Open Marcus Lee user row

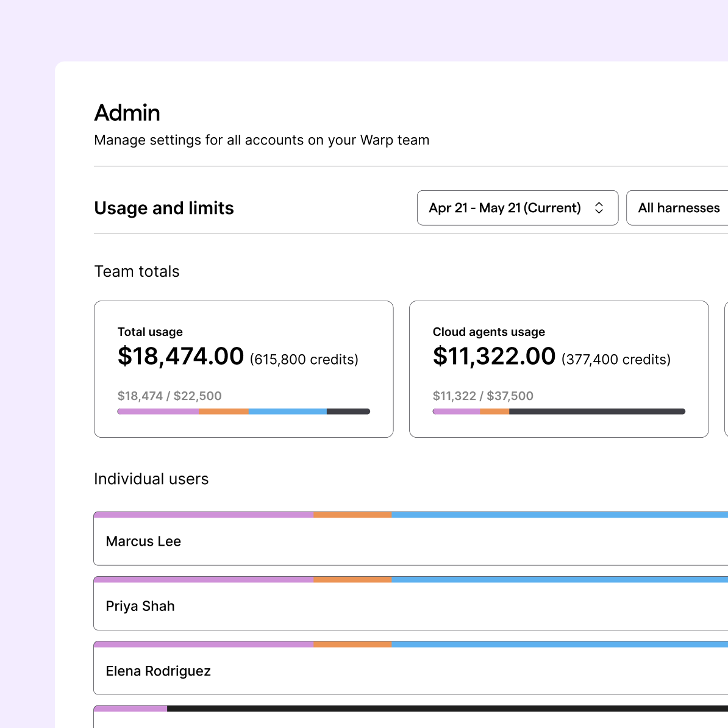(x=411, y=538)
